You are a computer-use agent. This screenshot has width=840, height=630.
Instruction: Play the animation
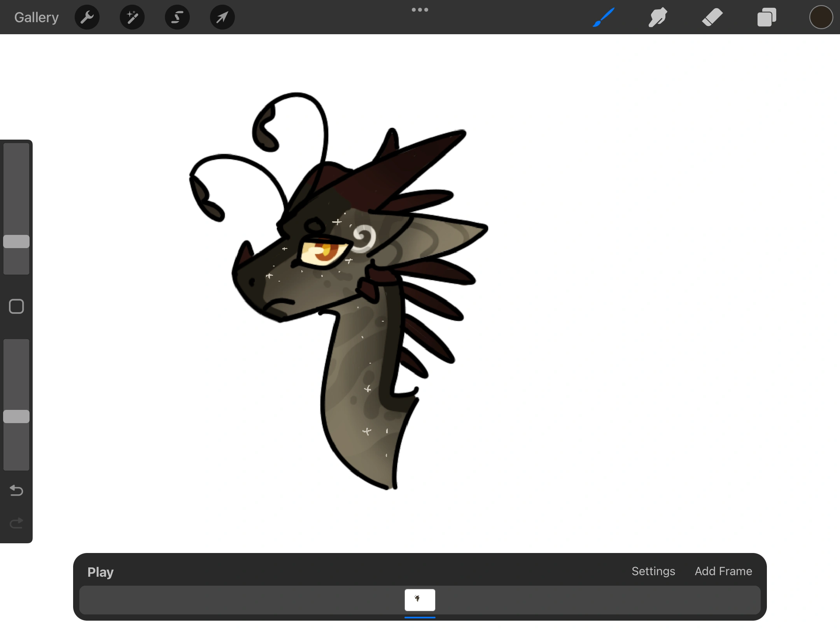coord(100,572)
